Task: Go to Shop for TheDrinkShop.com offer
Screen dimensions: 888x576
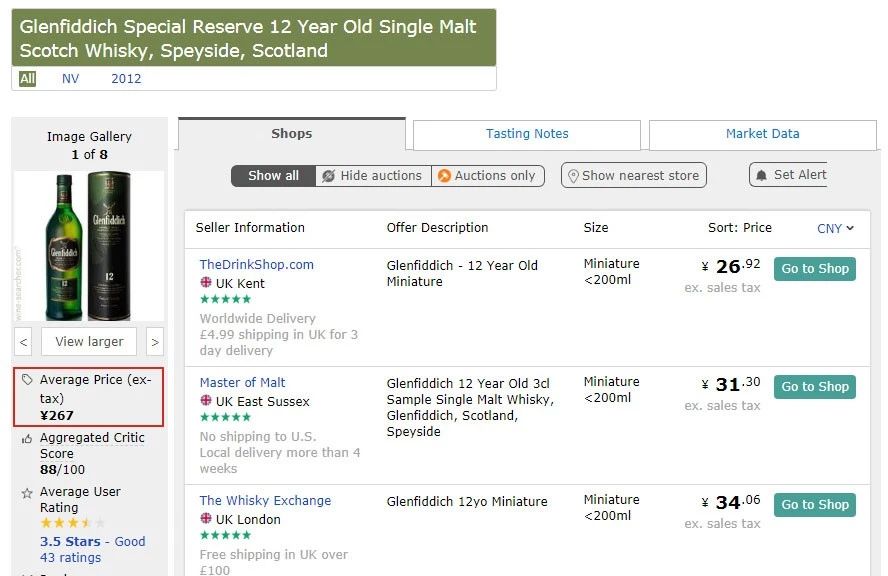Action: 814,269
